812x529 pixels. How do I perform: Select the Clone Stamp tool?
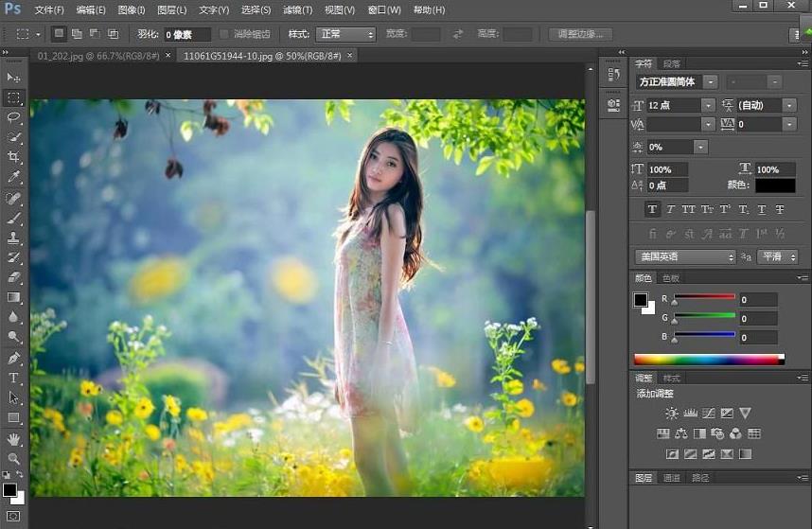tap(13, 238)
